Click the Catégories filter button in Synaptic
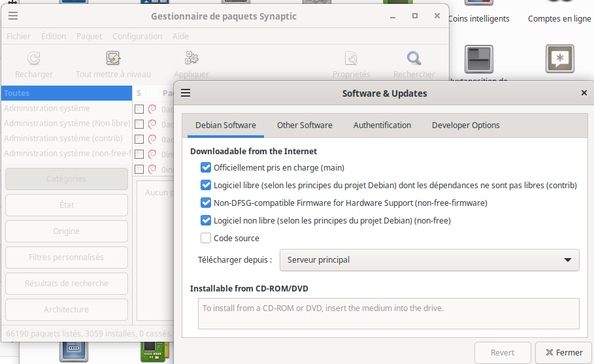 (x=66, y=179)
